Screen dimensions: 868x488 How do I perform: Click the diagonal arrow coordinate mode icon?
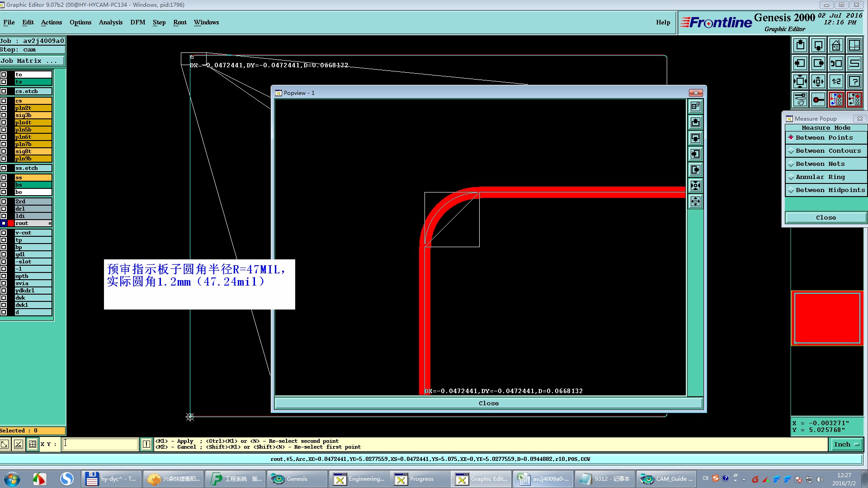(x=5, y=444)
